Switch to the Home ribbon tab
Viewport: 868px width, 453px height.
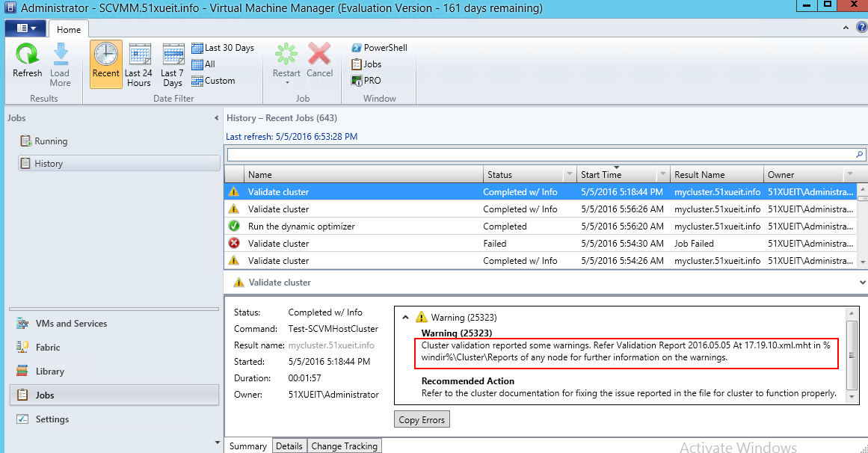tap(69, 29)
